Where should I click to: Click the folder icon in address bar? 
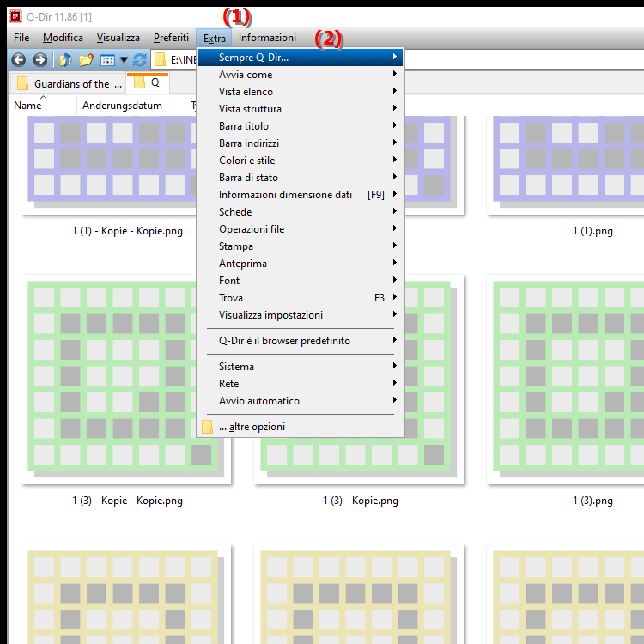pos(160,60)
